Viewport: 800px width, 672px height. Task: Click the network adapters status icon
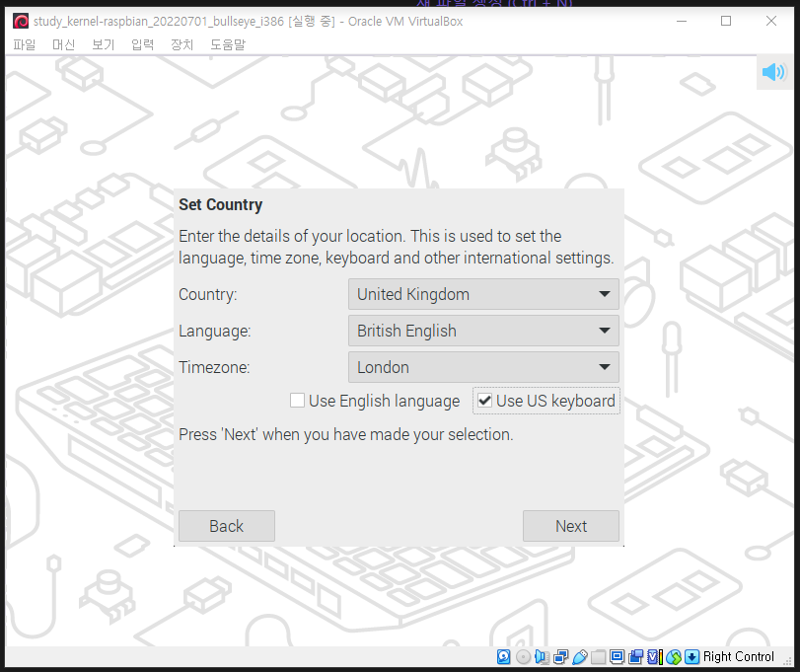[x=560, y=657]
